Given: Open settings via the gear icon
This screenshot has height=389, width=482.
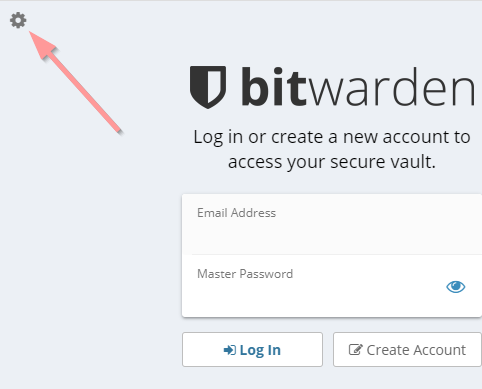Looking at the screenshot, I should 18,20.
